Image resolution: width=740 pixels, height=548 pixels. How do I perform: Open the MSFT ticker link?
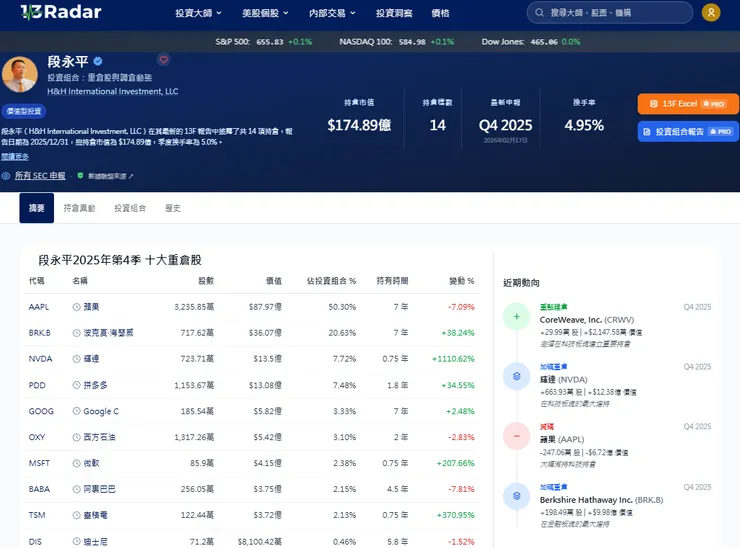pos(39,463)
